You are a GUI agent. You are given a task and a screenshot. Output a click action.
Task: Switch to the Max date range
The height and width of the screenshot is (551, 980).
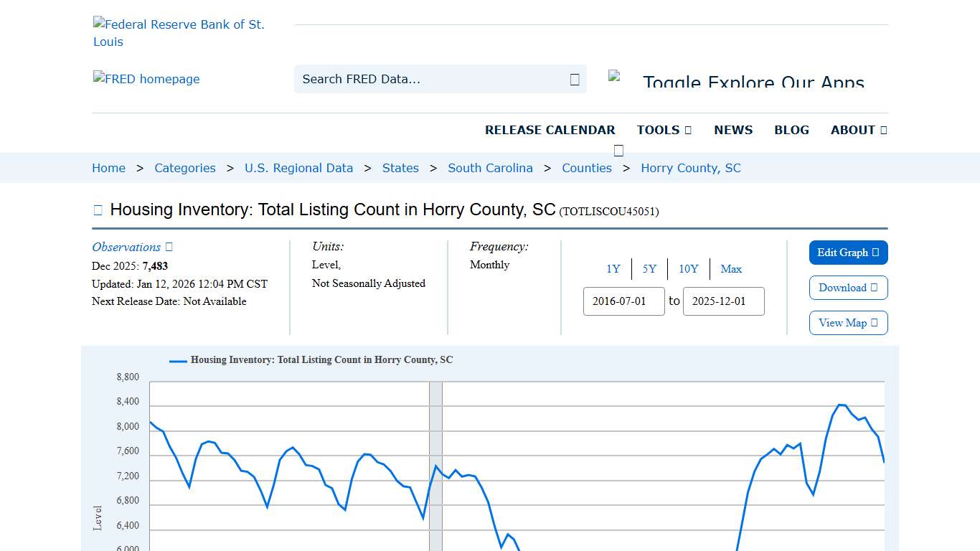[731, 268]
